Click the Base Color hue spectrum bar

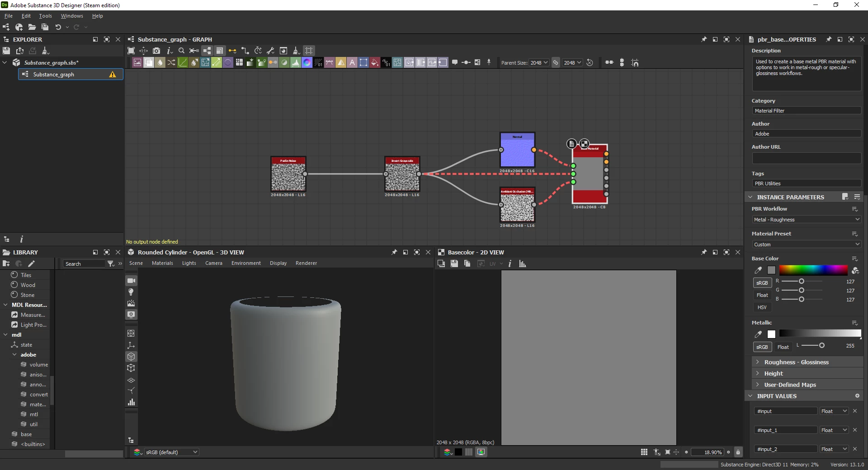click(x=813, y=270)
